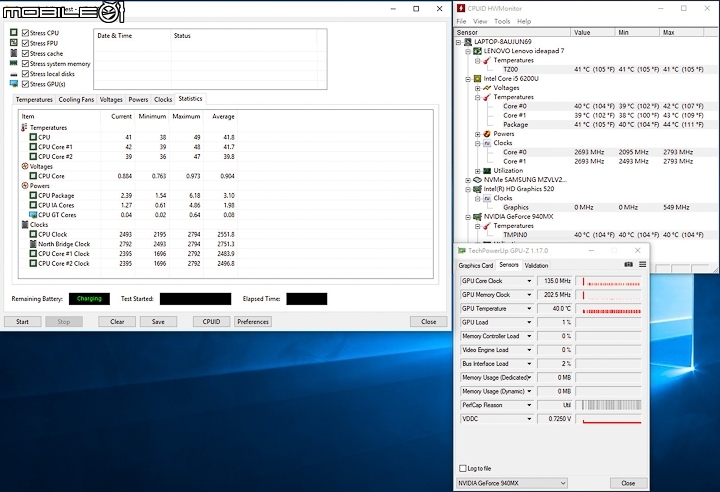Uncheck Stress FPU checkbox
This screenshot has width=720, height=492.
(x=25, y=43)
